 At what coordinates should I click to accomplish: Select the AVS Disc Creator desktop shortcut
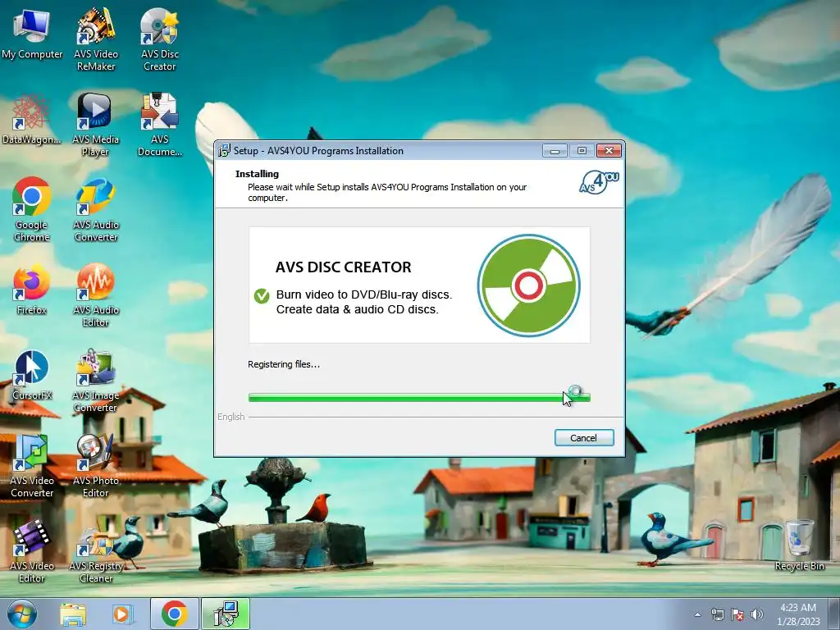pyautogui.click(x=160, y=39)
